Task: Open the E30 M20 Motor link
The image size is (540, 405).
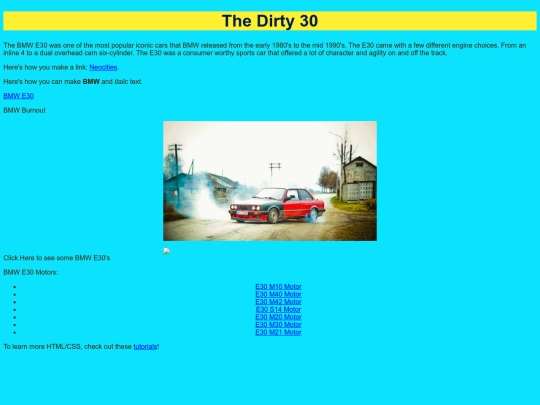Action: coord(278,317)
